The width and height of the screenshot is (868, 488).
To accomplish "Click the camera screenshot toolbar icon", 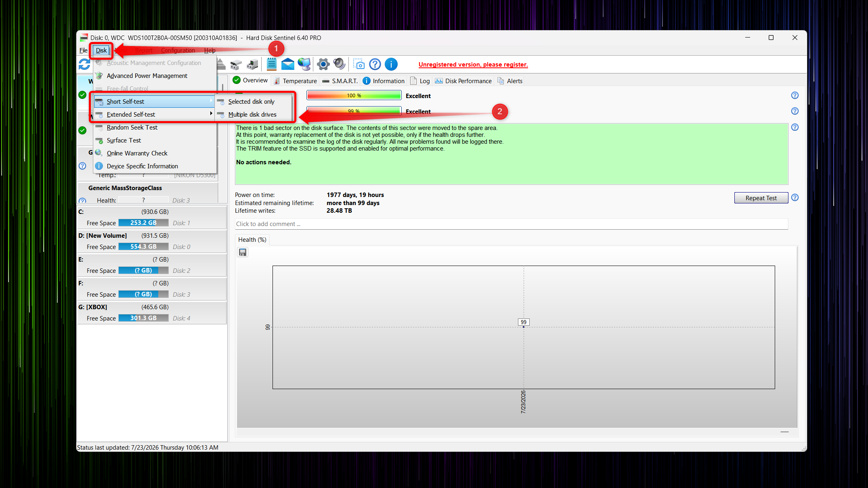I will 359,64.
